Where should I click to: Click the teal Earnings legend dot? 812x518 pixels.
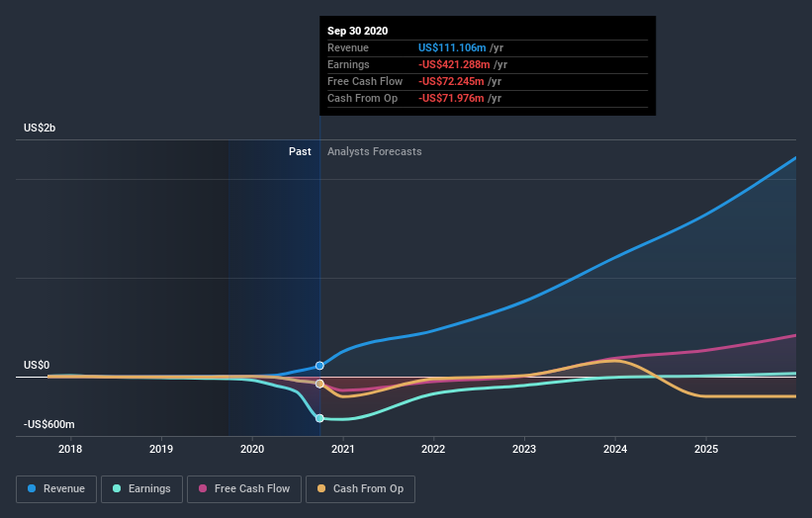(117, 488)
